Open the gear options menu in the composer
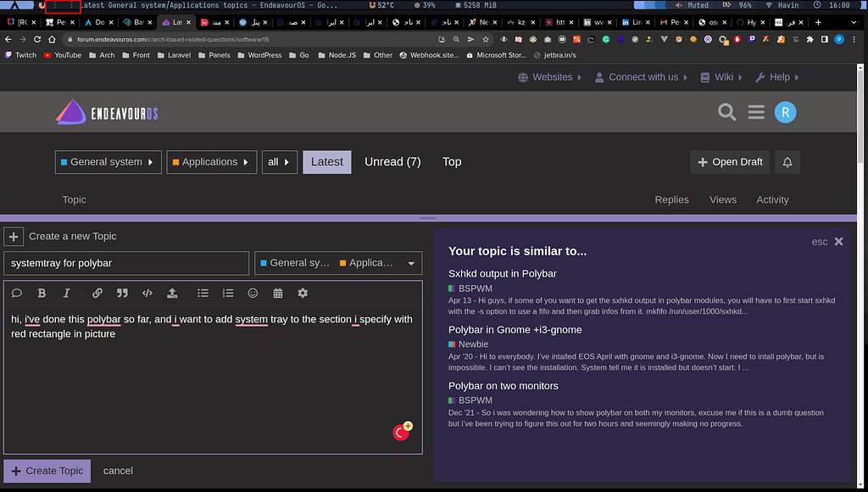This screenshot has width=868, height=492. coord(303,293)
